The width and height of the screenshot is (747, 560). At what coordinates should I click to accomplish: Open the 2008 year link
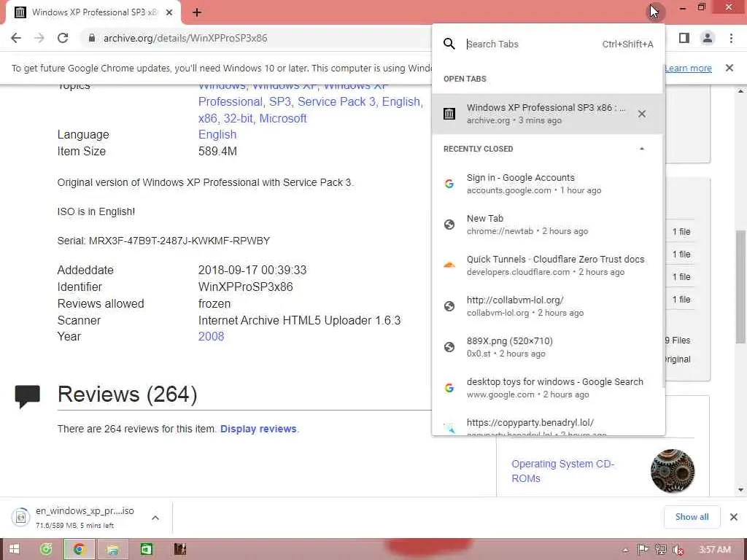(211, 337)
